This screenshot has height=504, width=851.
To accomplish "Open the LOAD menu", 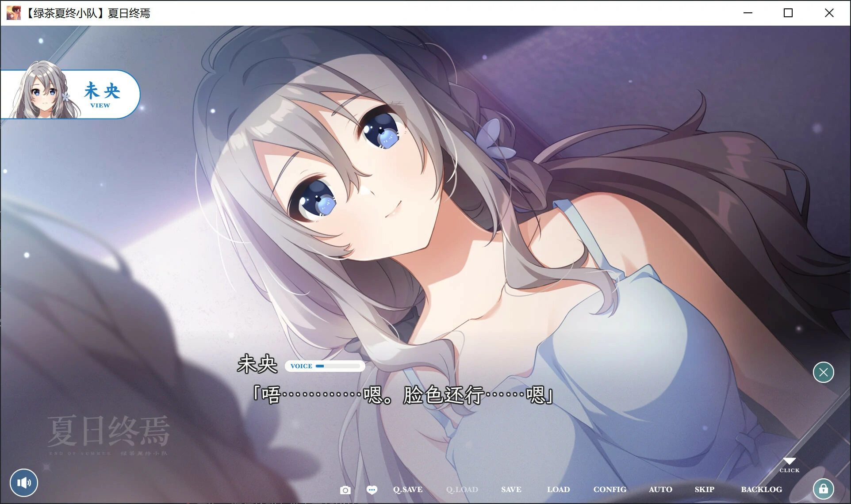I will 558,489.
